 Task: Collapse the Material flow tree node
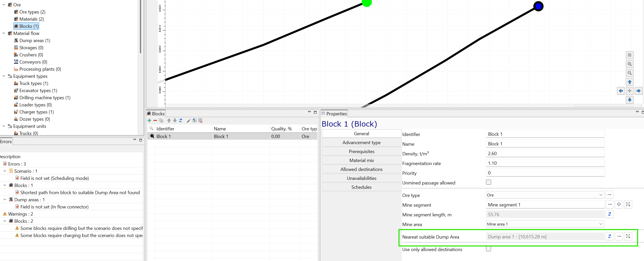[x=4, y=33]
